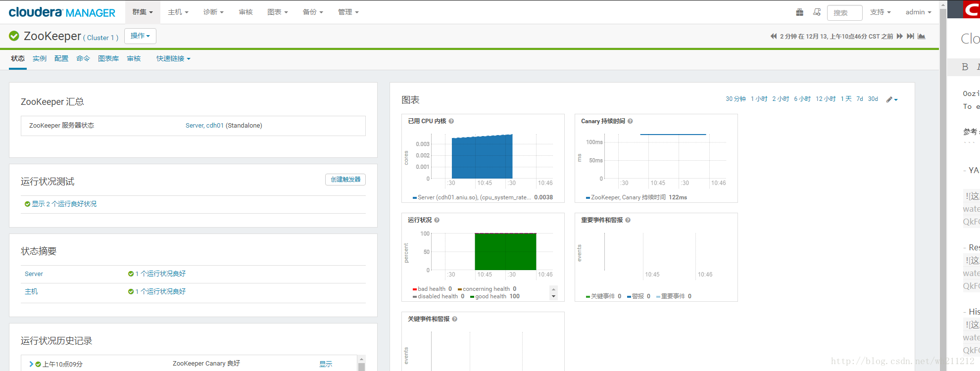Switch to the 实例 tab
980x371 pixels.
click(40, 58)
